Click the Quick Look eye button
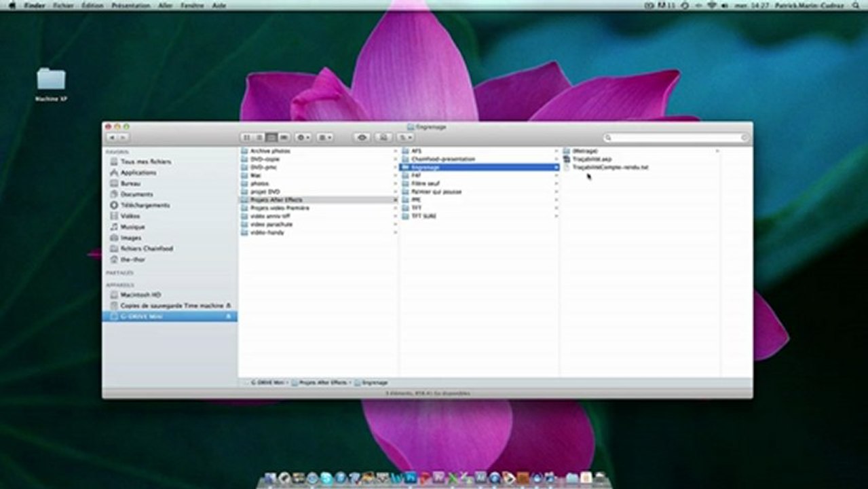Image resolution: width=868 pixels, height=489 pixels. click(362, 137)
